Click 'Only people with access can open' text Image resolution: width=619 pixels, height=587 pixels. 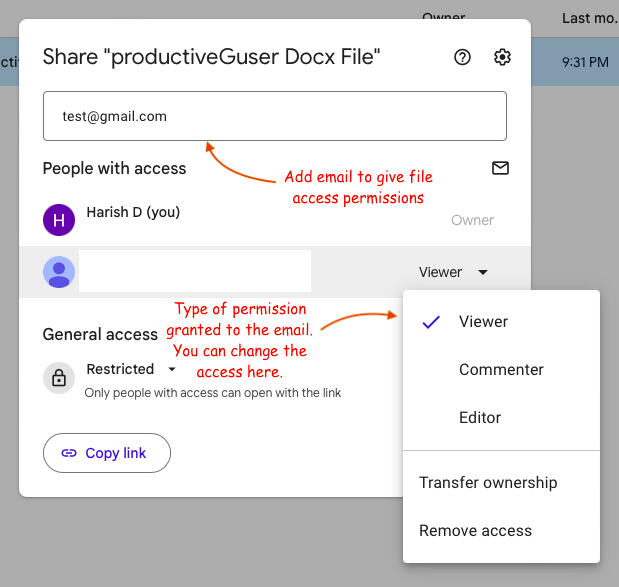(213, 393)
